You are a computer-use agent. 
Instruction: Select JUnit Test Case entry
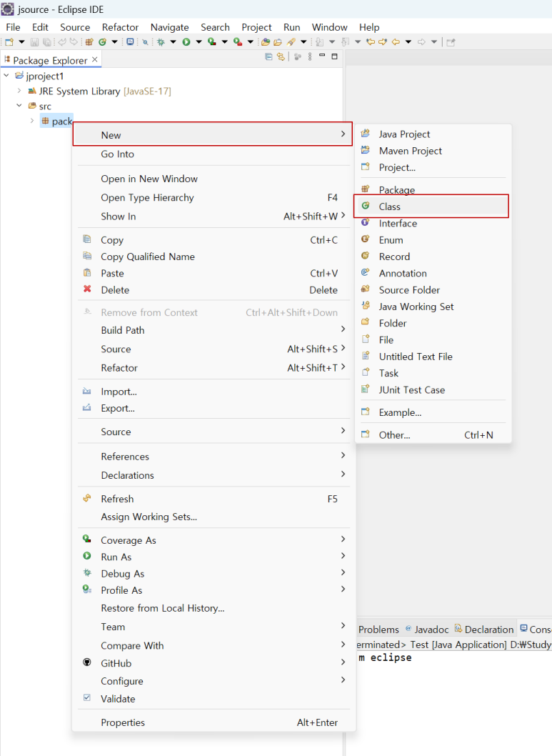click(x=433, y=389)
